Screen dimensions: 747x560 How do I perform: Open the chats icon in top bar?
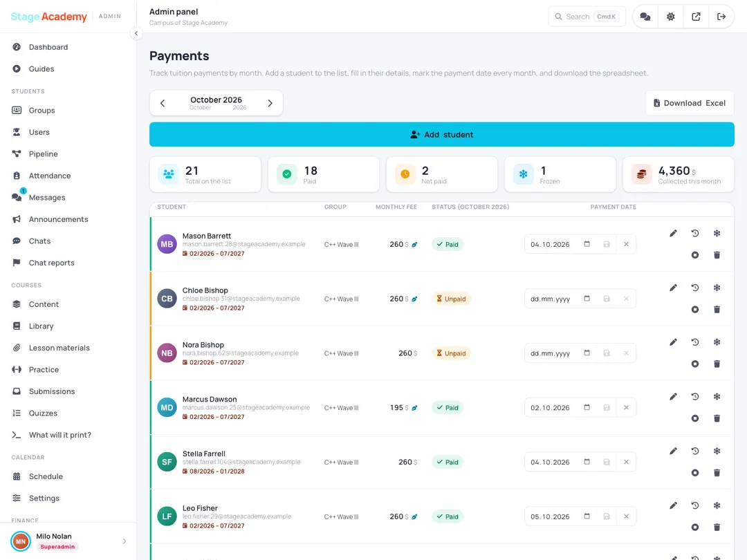[645, 17]
